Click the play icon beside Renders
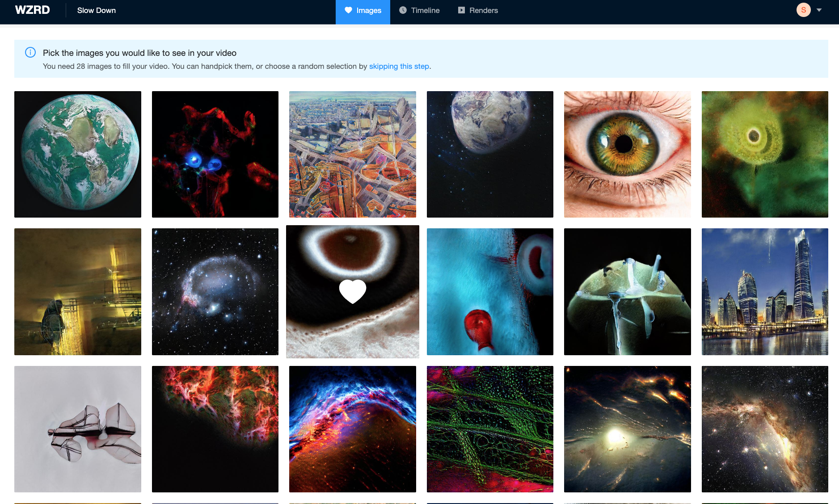The image size is (839, 504). [x=461, y=10]
